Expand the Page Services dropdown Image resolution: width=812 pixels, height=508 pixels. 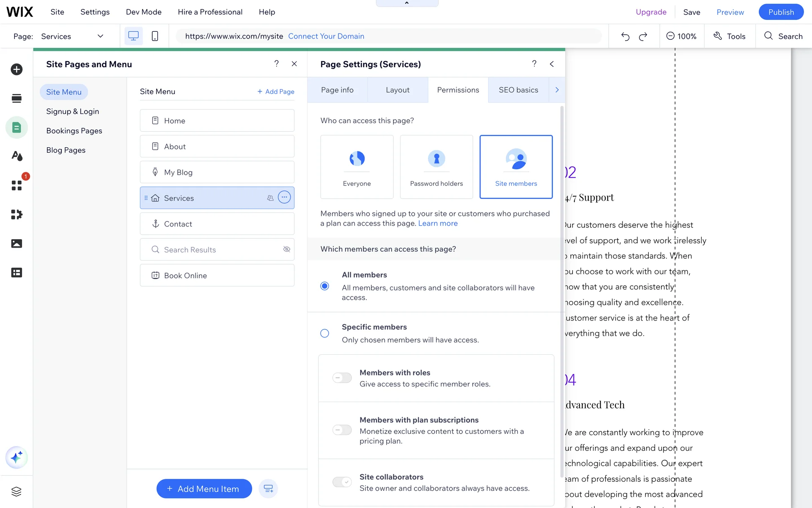tap(100, 36)
